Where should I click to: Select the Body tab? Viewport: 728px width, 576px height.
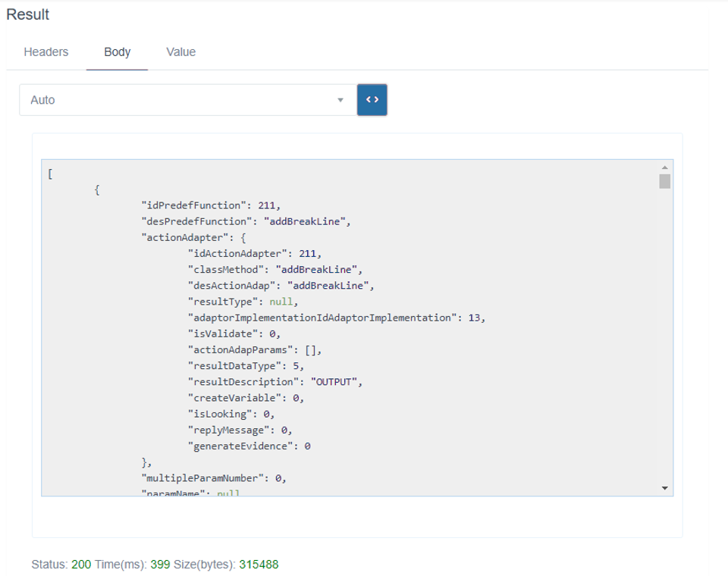118,52
